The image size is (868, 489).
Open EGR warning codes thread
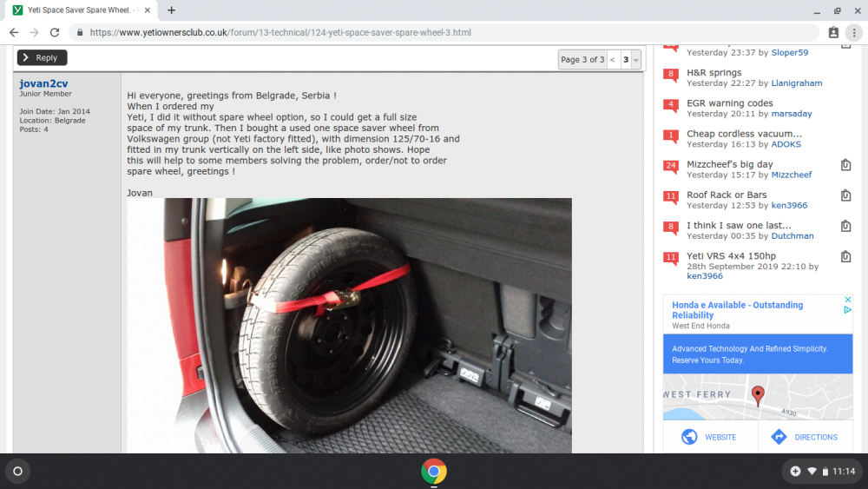pos(730,103)
